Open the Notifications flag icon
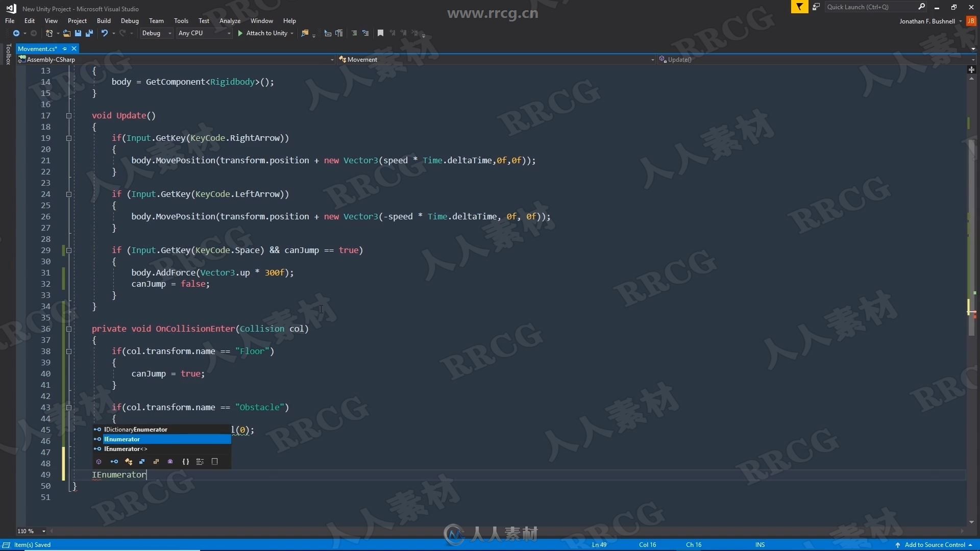The height and width of the screenshot is (551, 980). [x=799, y=7]
